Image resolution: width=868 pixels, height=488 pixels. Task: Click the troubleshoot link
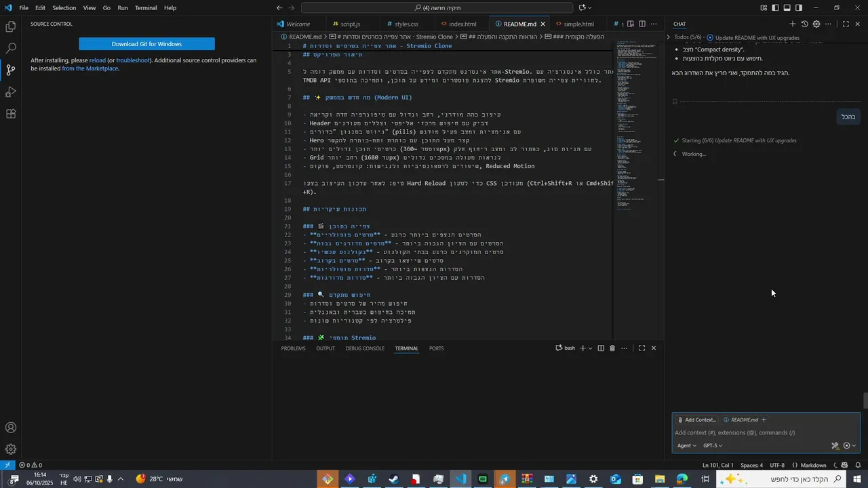point(133,60)
